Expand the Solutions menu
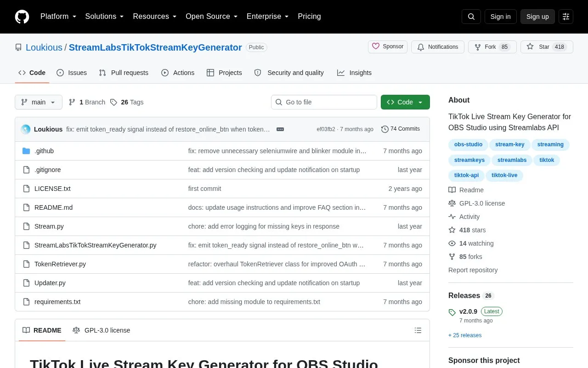 105,17
